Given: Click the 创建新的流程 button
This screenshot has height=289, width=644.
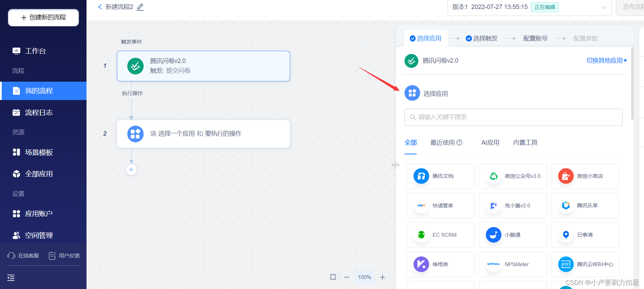Looking at the screenshot, I should 43,17.
